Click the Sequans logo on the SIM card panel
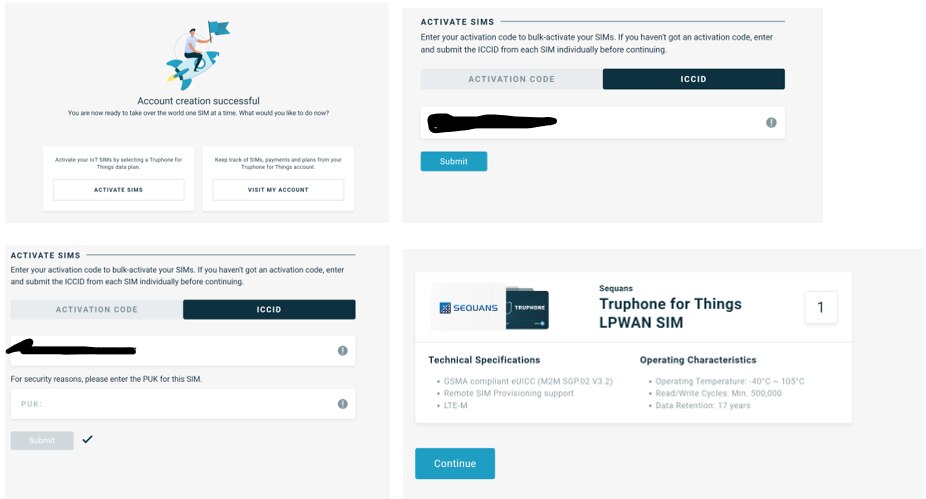 469,308
